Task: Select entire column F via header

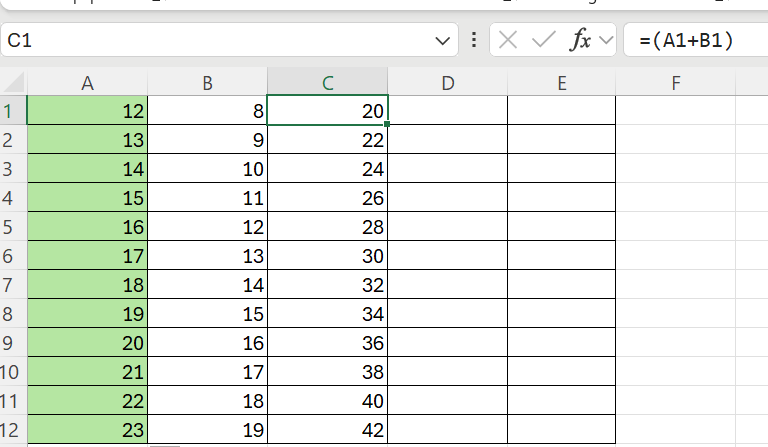Action: click(x=677, y=84)
